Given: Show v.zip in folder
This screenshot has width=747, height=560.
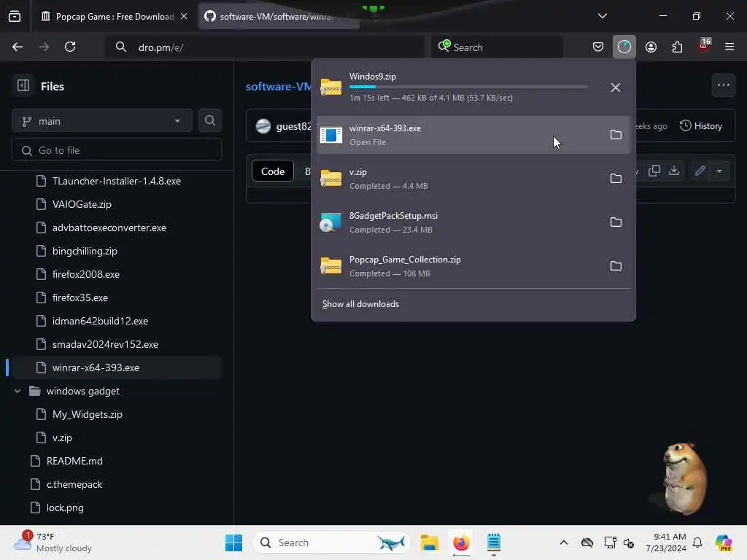Looking at the screenshot, I should pos(616,179).
